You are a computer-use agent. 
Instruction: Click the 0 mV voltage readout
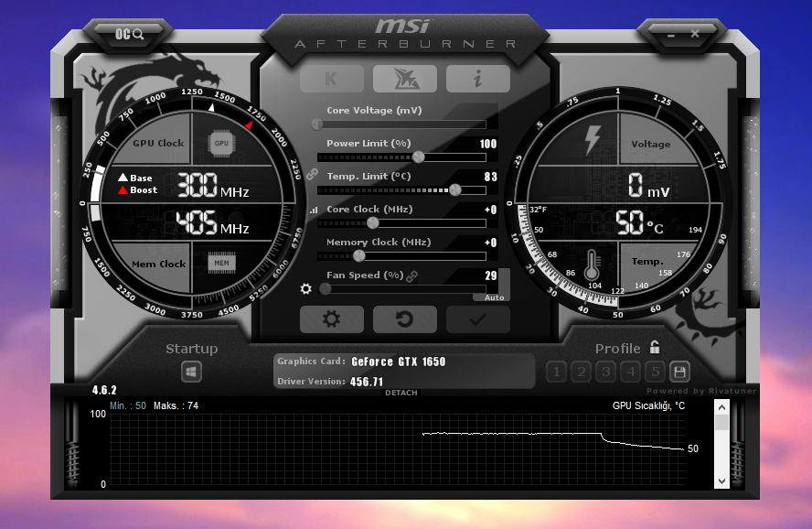(649, 186)
